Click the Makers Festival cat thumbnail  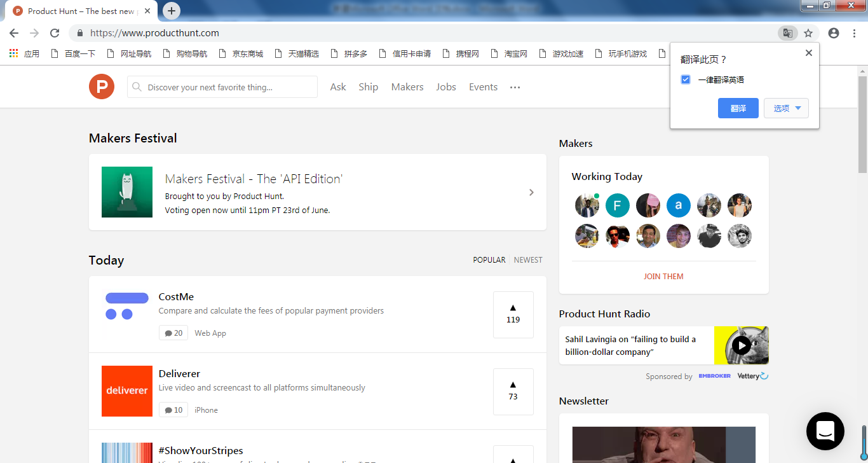[127, 192]
